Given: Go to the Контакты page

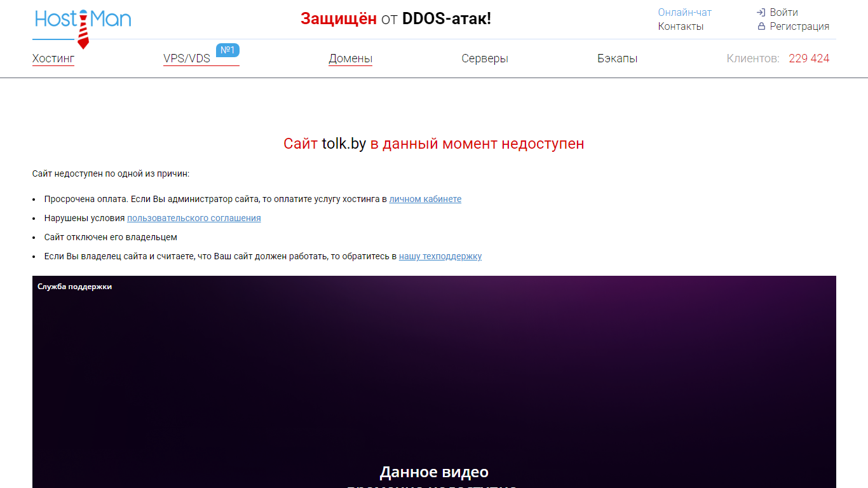Looking at the screenshot, I should pyautogui.click(x=681, y=26).
